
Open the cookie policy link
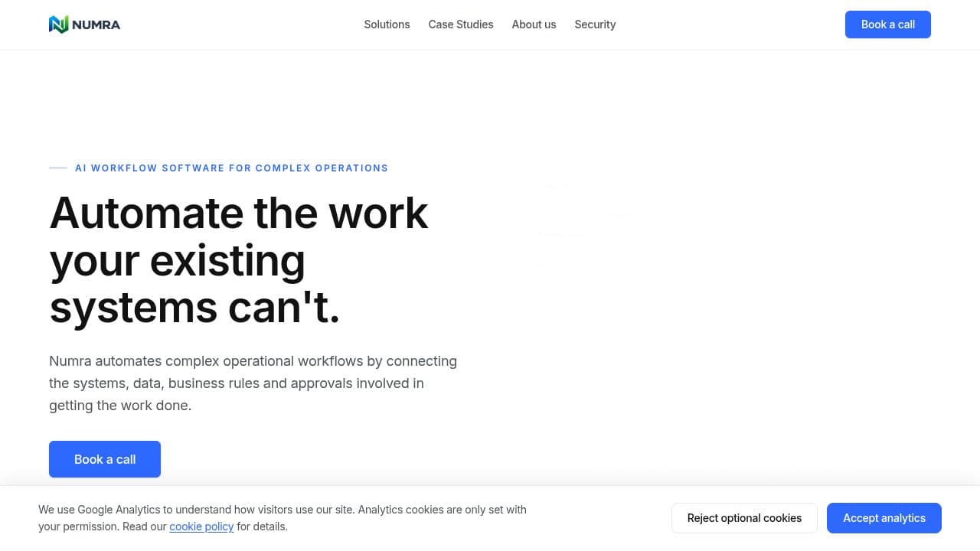tap(201, 527)
